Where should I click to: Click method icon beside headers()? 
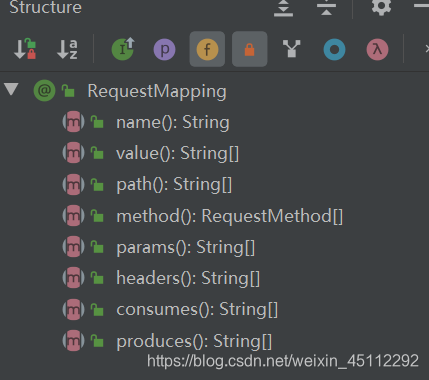tap(73, 278)
